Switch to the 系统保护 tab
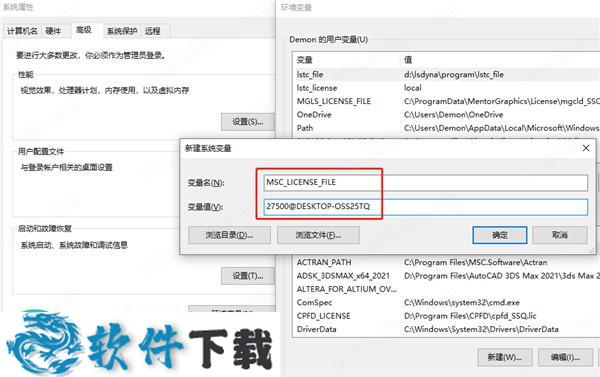600x377 pixels. click(122, 31)
